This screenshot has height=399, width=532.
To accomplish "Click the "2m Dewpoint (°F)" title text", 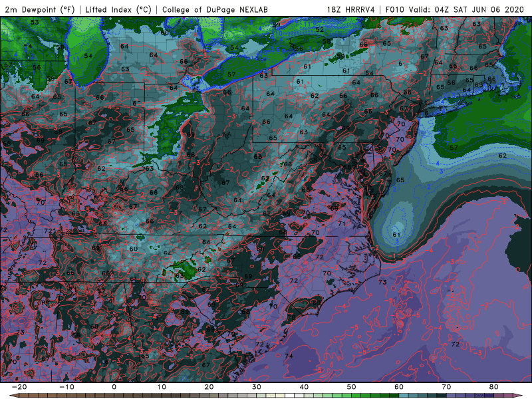I will click(x=40, y=9).
